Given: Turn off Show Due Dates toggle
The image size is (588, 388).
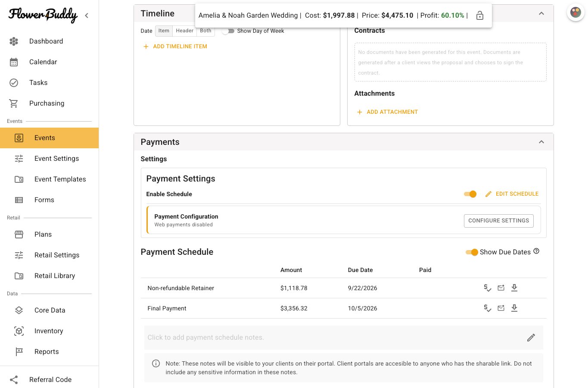Looking at the screenshot, I should 472,252.
